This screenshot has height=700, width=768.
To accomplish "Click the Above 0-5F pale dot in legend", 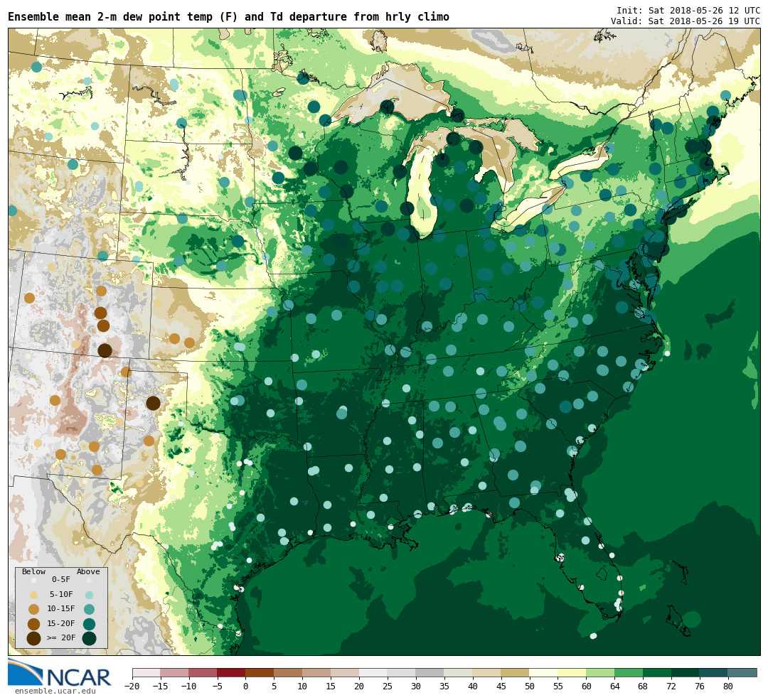I will tap(89, 580).
